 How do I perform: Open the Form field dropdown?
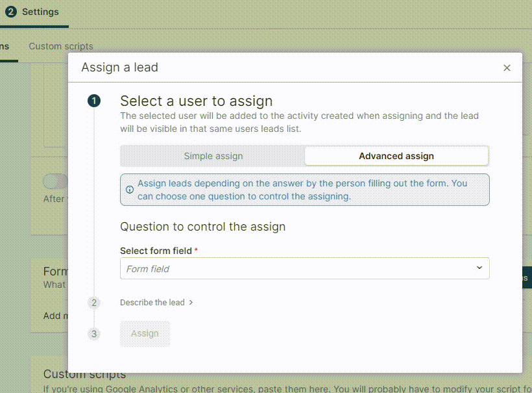(304, 269)
